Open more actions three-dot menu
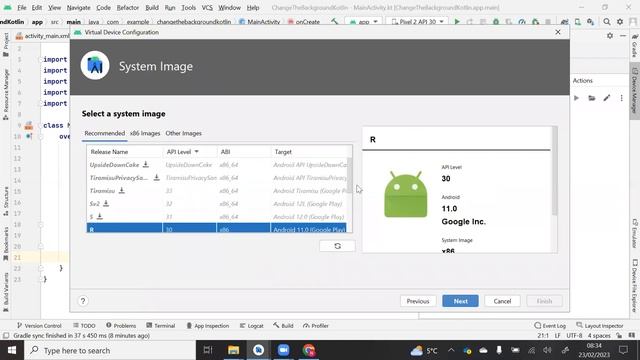Image resolution: width=640 pixels, height=360 pixels. point(622,98)
